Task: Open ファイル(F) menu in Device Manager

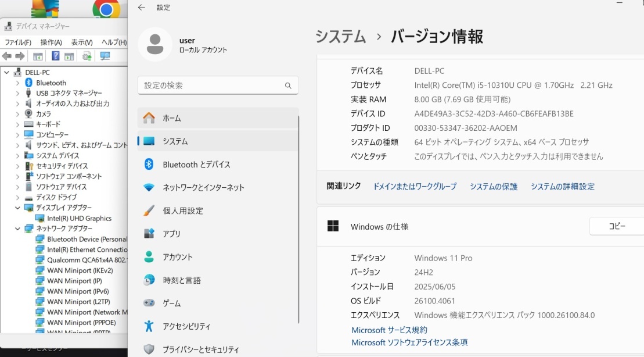Action: [18, 42]
